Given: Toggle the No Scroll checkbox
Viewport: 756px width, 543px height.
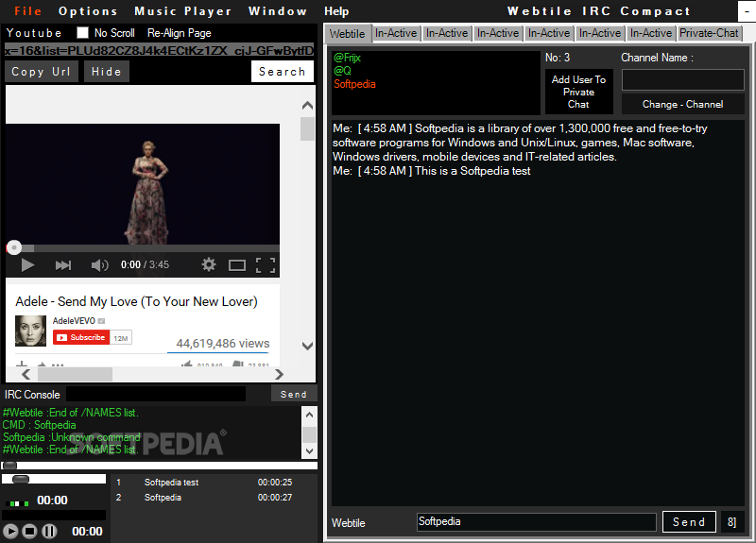Looking at the screenshot, I should pyautogui.click(x=82, y=33).
